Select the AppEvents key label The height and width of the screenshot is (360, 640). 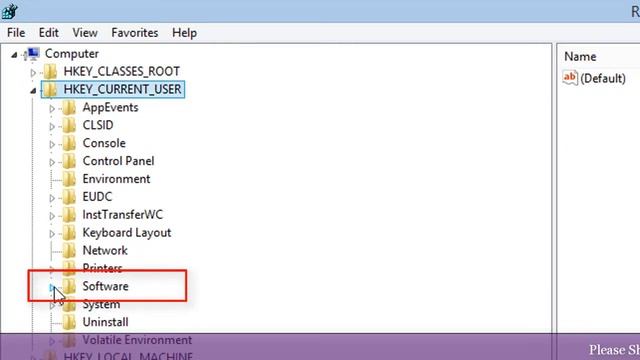click(111, 107)
